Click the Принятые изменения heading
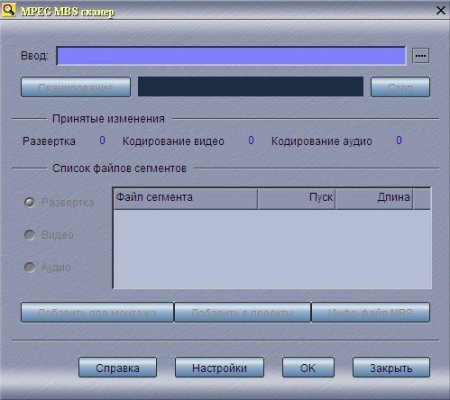The image size is (450, 400). click(108, 119)
